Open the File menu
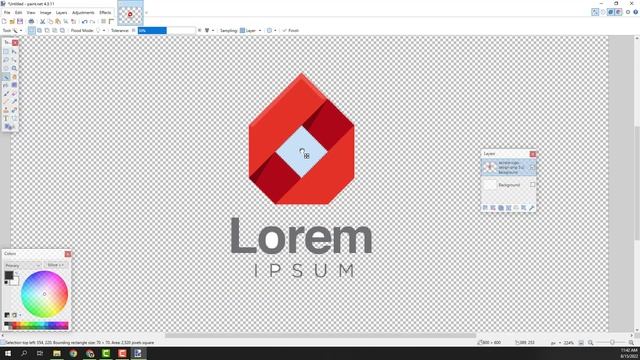 [x=7, y=13]
